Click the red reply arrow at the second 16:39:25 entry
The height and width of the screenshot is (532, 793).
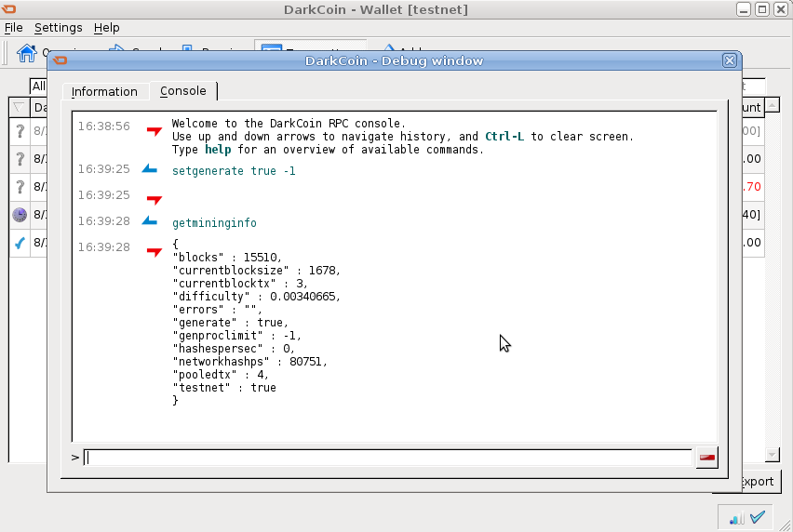(x=154, y=200)
